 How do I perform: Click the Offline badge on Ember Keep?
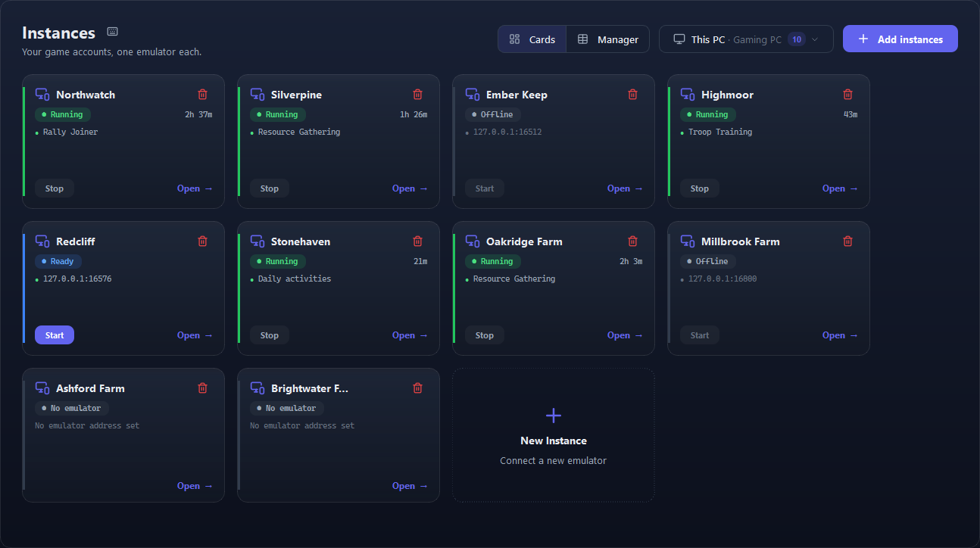click(x=492, y=115)
